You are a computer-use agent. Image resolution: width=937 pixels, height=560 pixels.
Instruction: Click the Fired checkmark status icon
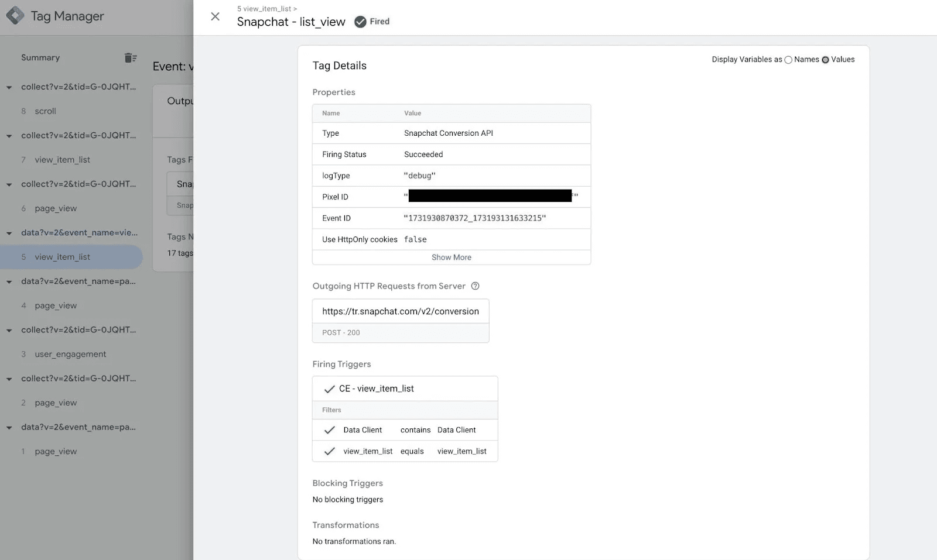360,22
